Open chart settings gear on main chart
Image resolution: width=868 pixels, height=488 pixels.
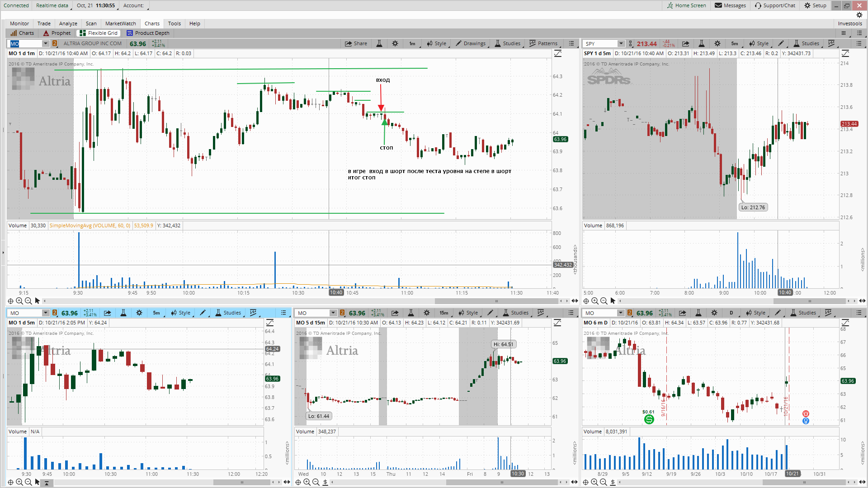395,43
